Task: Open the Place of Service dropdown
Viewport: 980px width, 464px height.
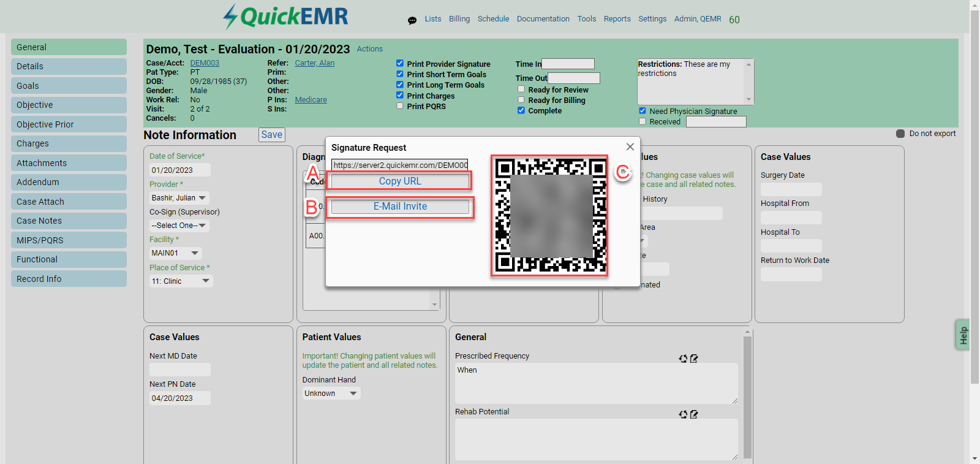Action: (x=181, y=281)
